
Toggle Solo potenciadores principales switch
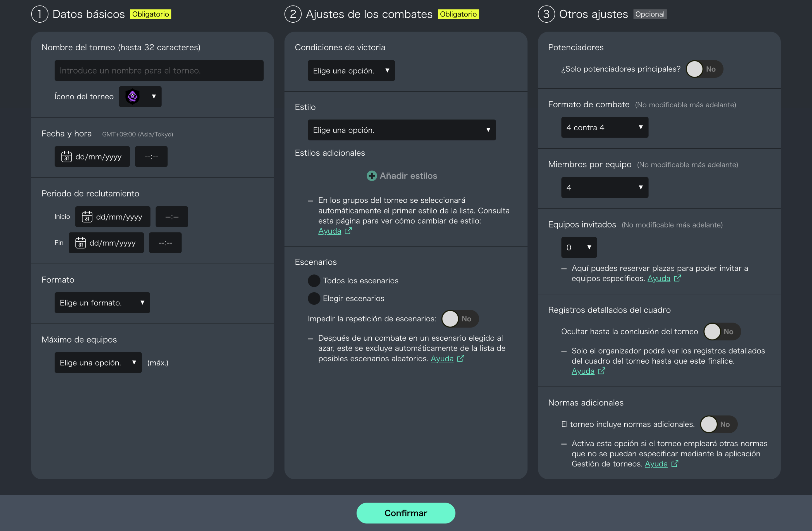704,69
